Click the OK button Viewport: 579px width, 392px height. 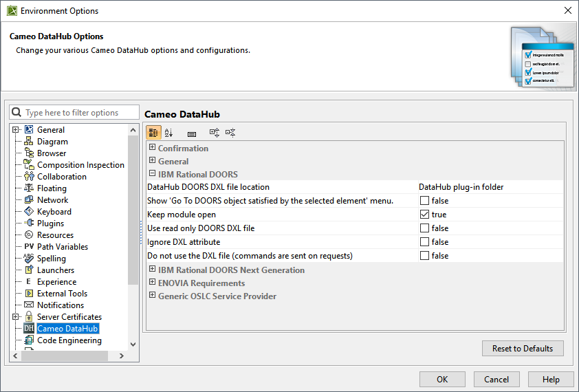click(442, 380)
